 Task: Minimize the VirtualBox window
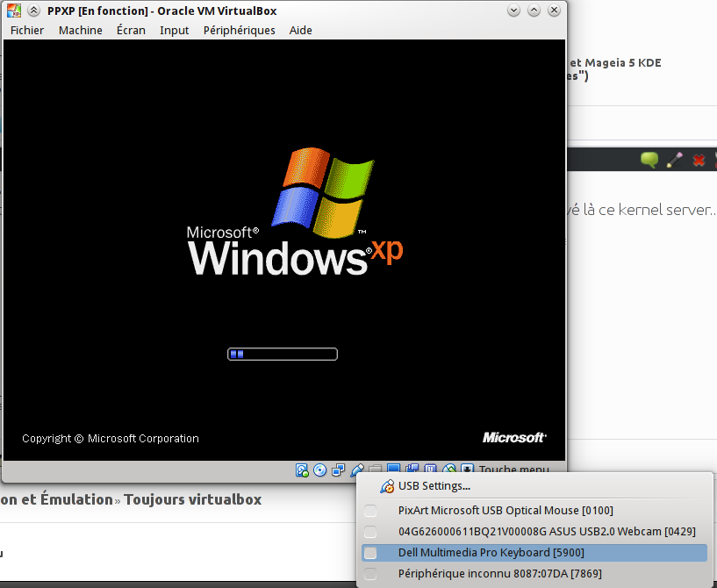(513, 10)
